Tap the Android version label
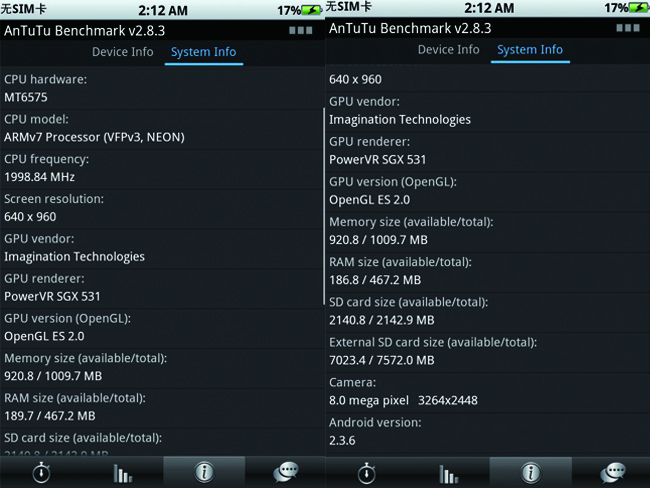Image resolution: width=650 pixels, height=488 pixels. tap(375, 422)
